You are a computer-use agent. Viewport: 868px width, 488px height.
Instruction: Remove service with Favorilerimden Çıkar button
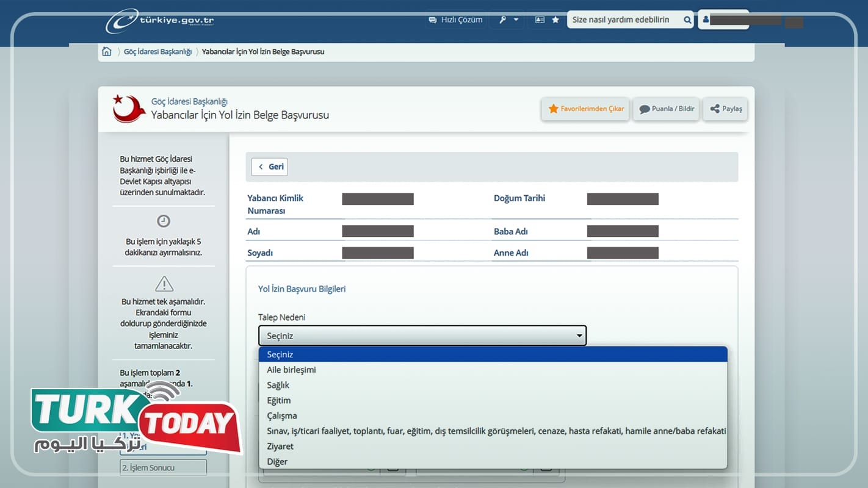[585, 109]
